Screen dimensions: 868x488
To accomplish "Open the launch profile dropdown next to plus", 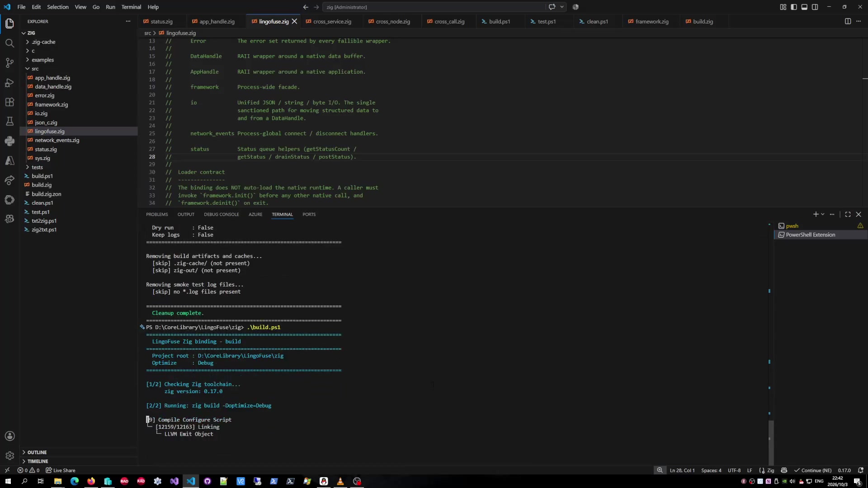I will coord(823,214).
